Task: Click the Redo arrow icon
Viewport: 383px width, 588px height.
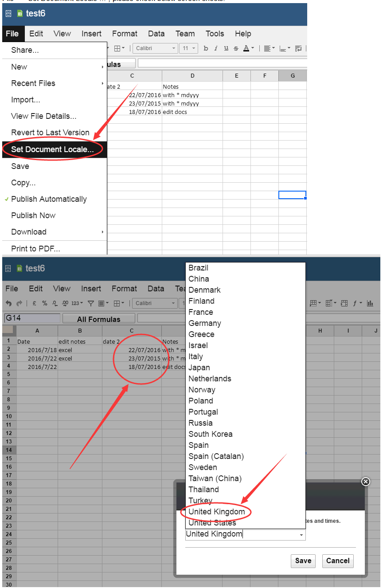Action: pos(19,303)
